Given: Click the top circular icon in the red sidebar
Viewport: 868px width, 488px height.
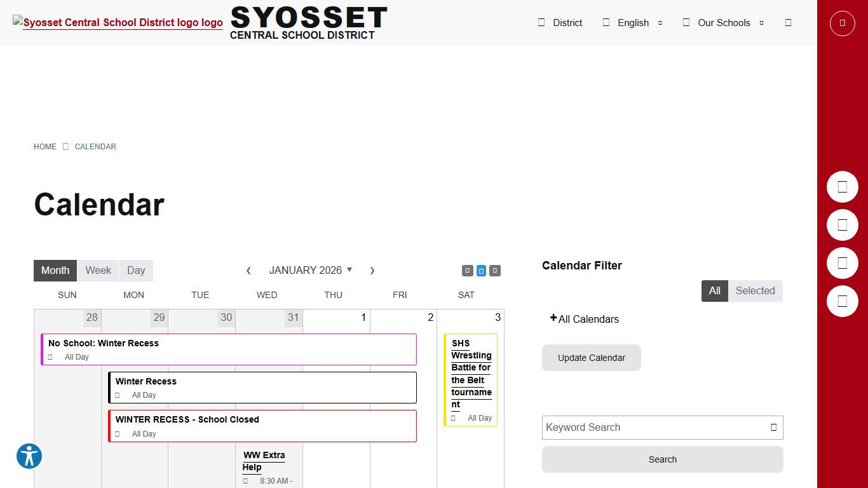Looking at the screenshot, I should click(842, 23).
